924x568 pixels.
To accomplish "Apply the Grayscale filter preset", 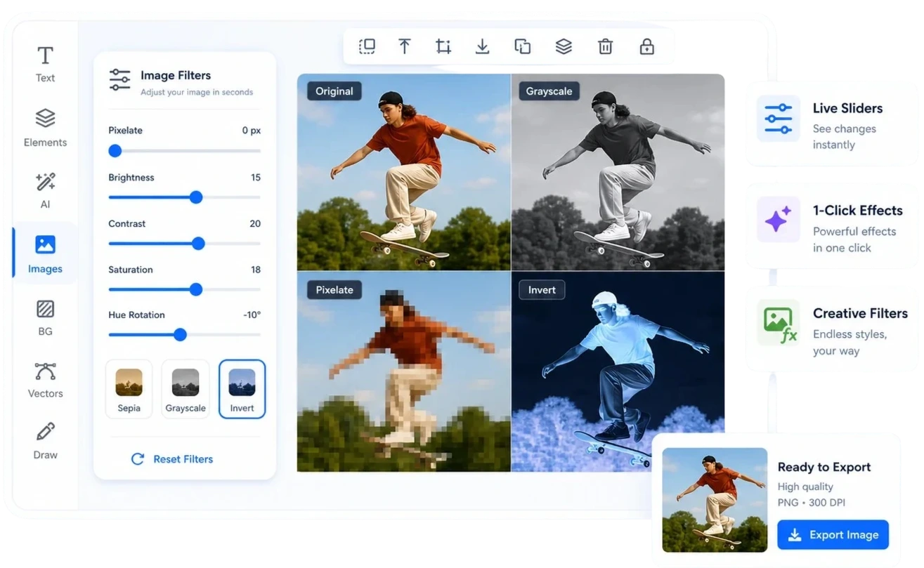I will click(x=186, y=389).
